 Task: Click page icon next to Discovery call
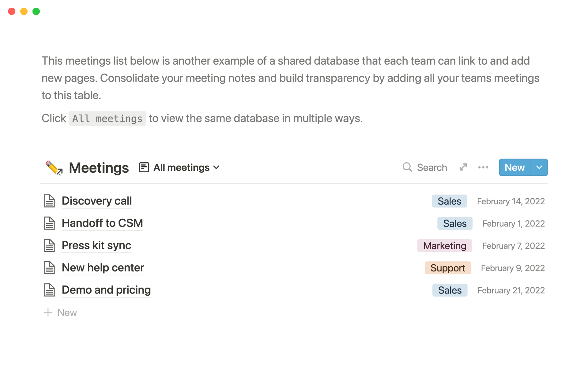pos(49,201)
